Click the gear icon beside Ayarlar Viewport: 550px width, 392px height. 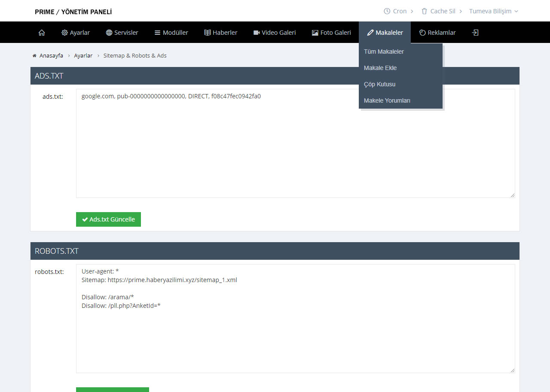pyautogui.click(x=65, y=33)
